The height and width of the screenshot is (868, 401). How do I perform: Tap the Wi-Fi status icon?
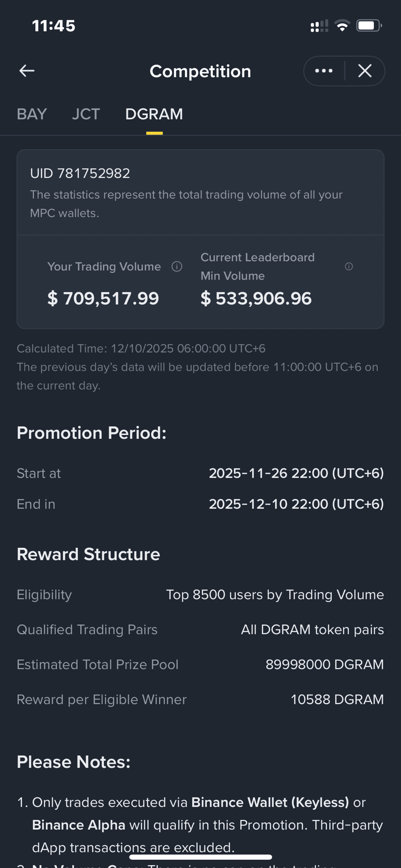click(x=342, y=26)
